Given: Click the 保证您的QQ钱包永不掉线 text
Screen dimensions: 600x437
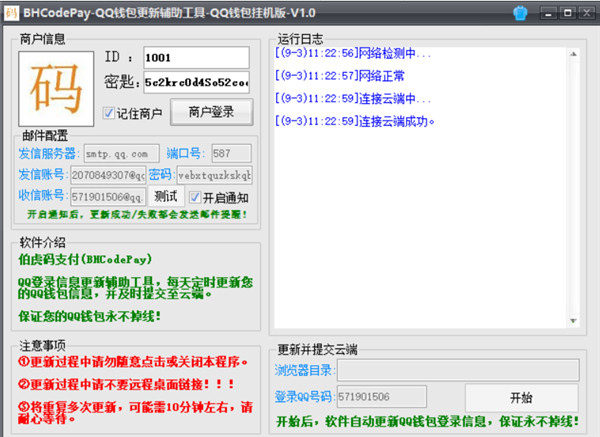Looking at the screenshot, I should (89, 316).
